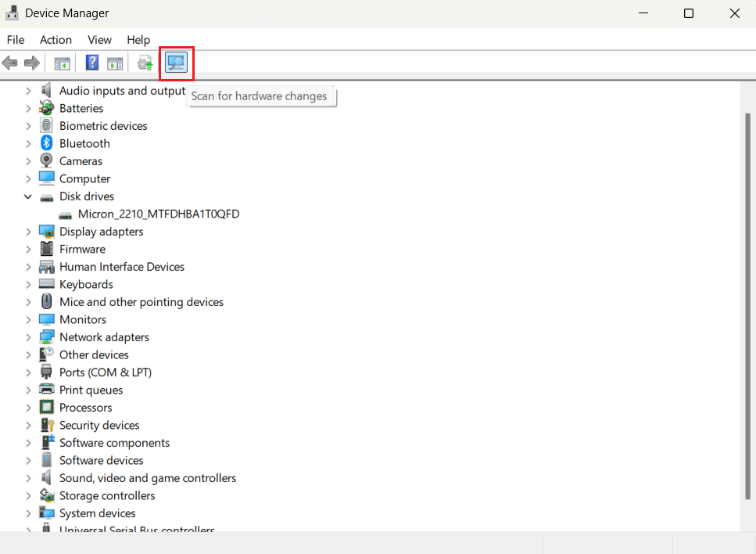Toggle the Show/Hide Console Tree icon

[x=62, y=63]
